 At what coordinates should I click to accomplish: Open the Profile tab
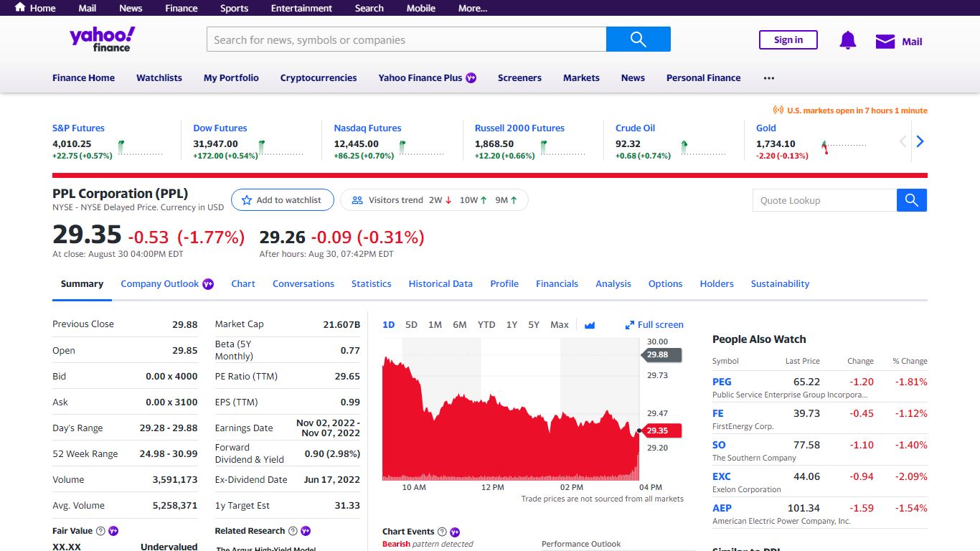pyautogui.click(x=504, y=284)
